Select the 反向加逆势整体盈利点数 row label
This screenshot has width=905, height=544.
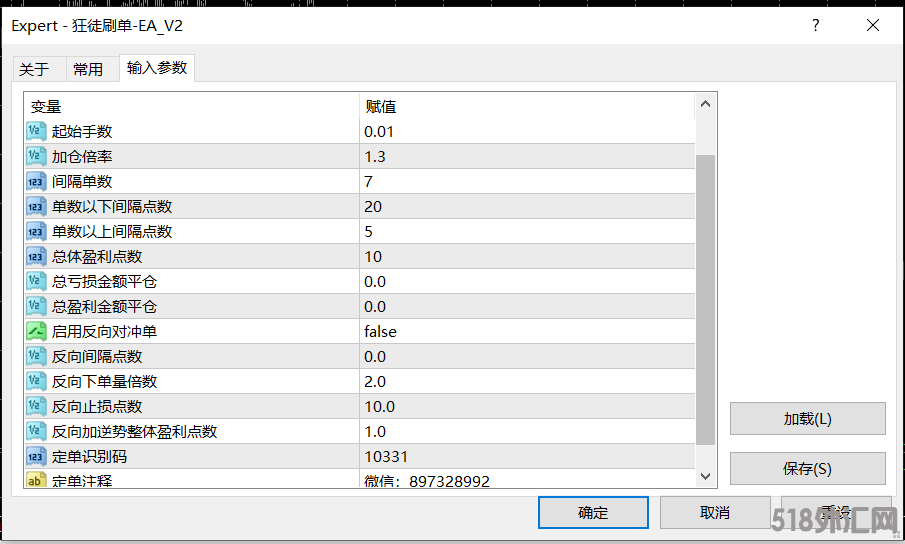(134, 432)
